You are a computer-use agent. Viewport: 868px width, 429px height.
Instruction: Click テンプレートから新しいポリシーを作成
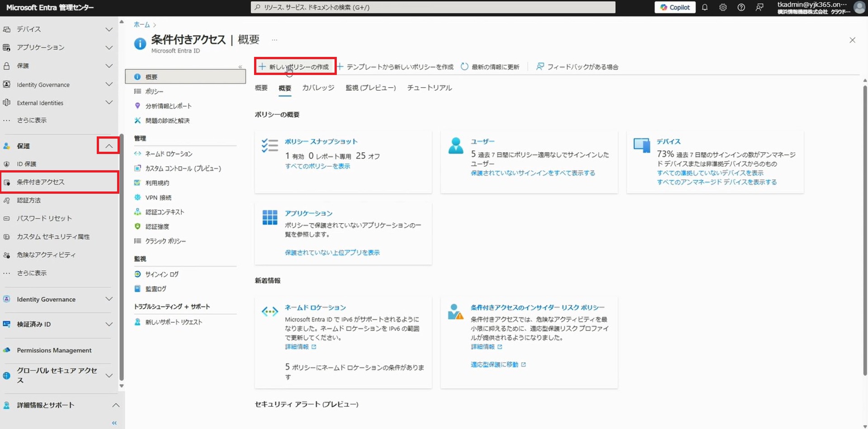point(395,67)
